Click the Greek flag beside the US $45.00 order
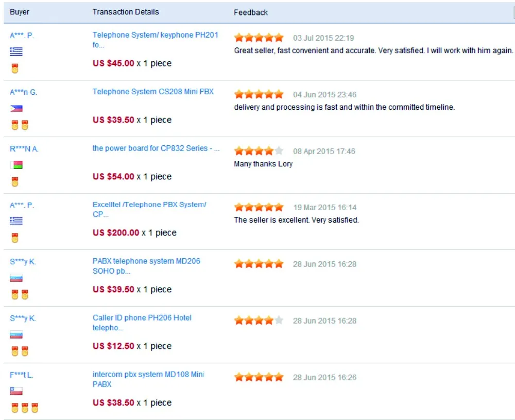This screenshot has width=515, height=420. pos(16,51)
